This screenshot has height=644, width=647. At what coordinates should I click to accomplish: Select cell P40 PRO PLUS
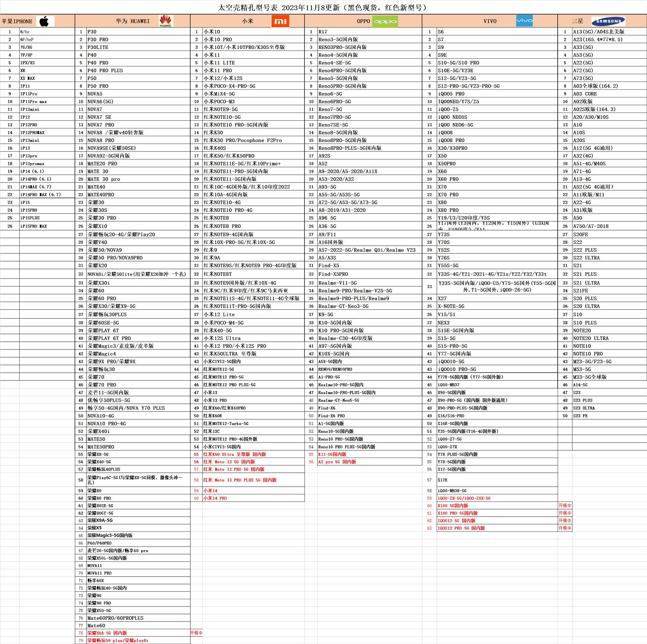tap(138, 70)
